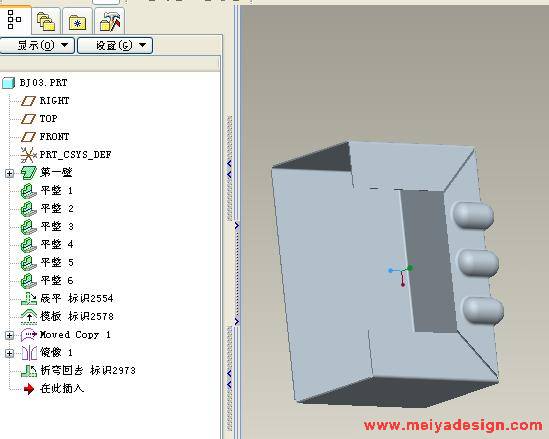Select the 展平 标识2554 unbend icon
Screen dimensions: 549x439
click(x=29, y=298)
